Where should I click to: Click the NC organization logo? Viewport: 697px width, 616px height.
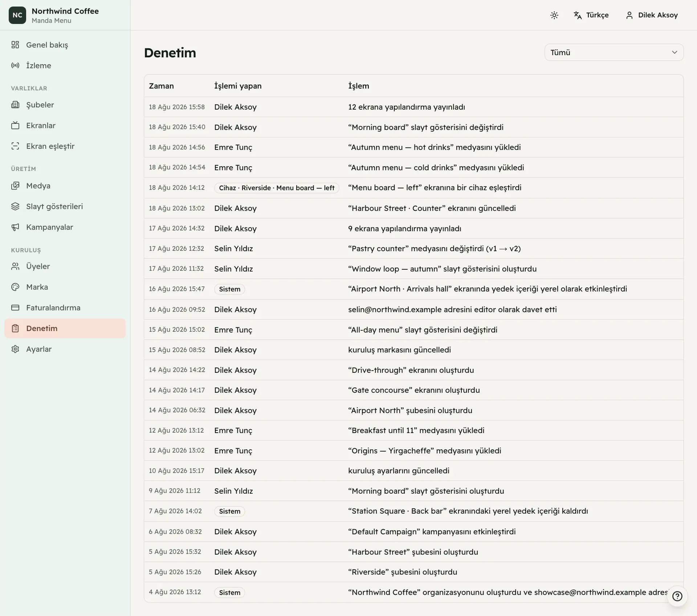[17, 15]
